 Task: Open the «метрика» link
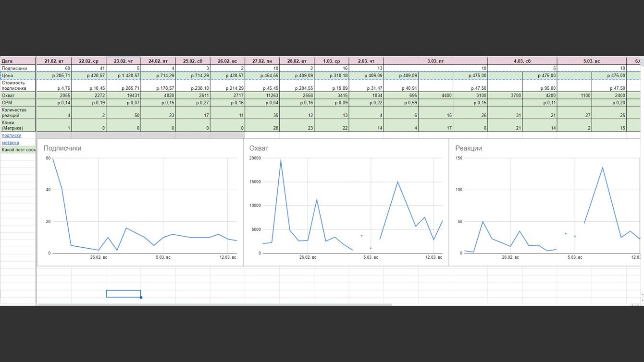(x=11, y=143)
